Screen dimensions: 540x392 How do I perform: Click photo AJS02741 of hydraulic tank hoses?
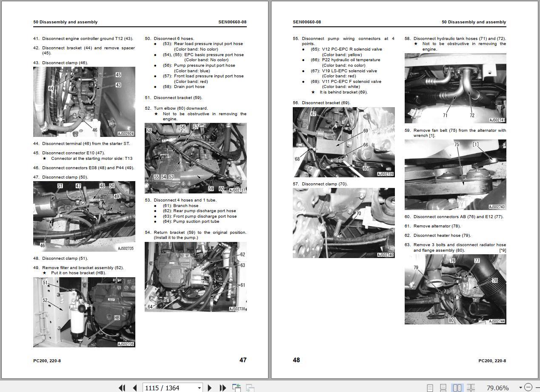[x=455, y=88]
